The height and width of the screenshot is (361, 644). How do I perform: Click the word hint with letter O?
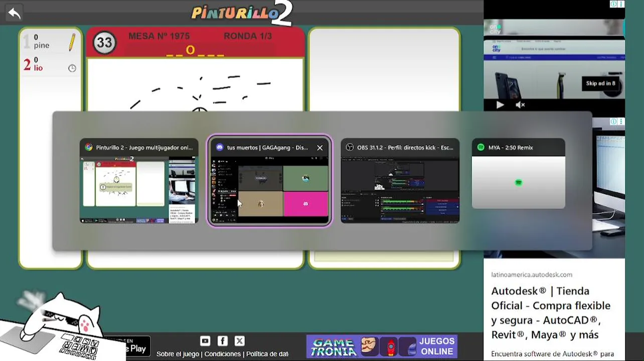195,50
